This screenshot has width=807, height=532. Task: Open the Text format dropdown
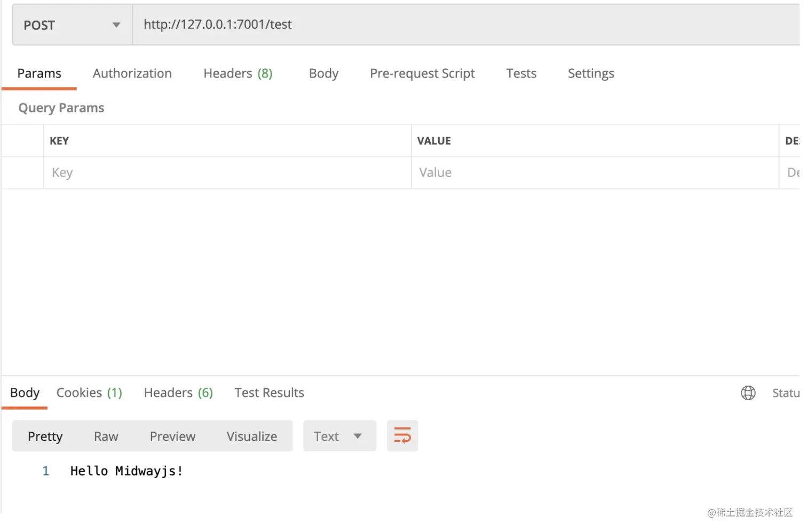click(339, 436)
